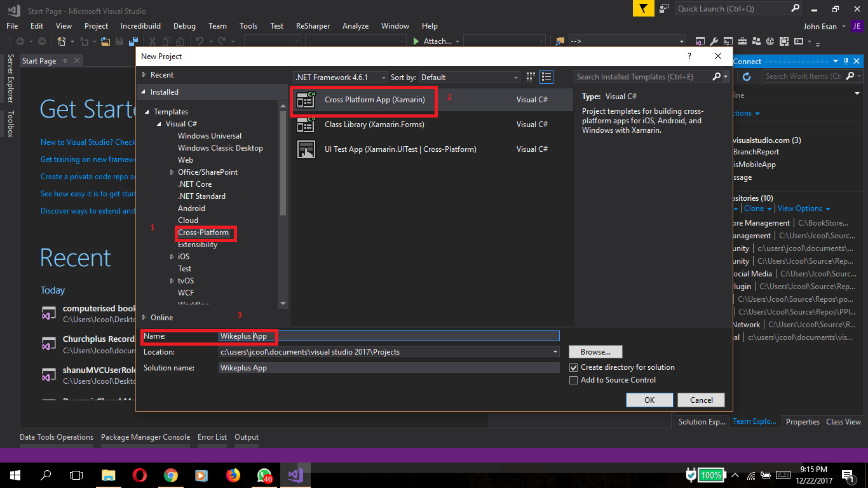Open Firefox from the taskbar

pos(233,475)
